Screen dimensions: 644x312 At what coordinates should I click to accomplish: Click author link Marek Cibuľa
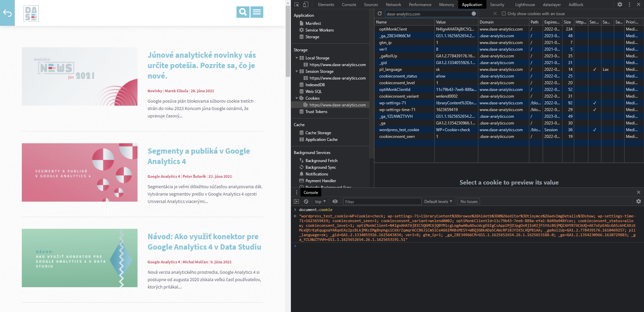coord(176,91)
